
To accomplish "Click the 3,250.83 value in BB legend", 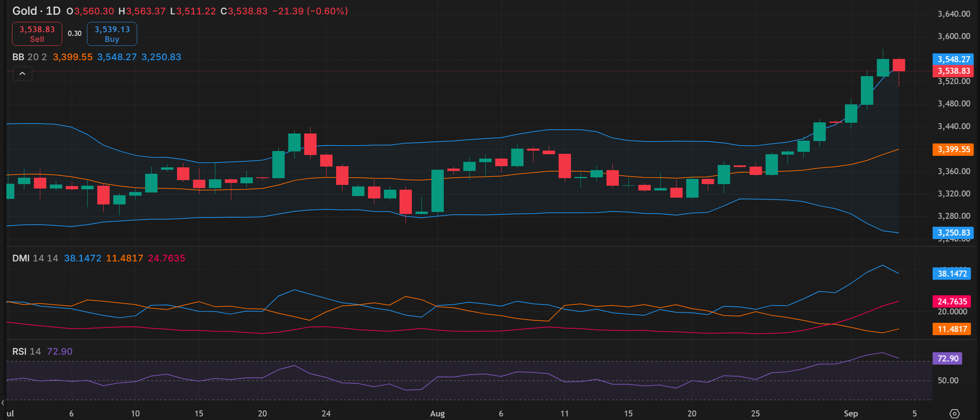I will (x=161, y=57).
